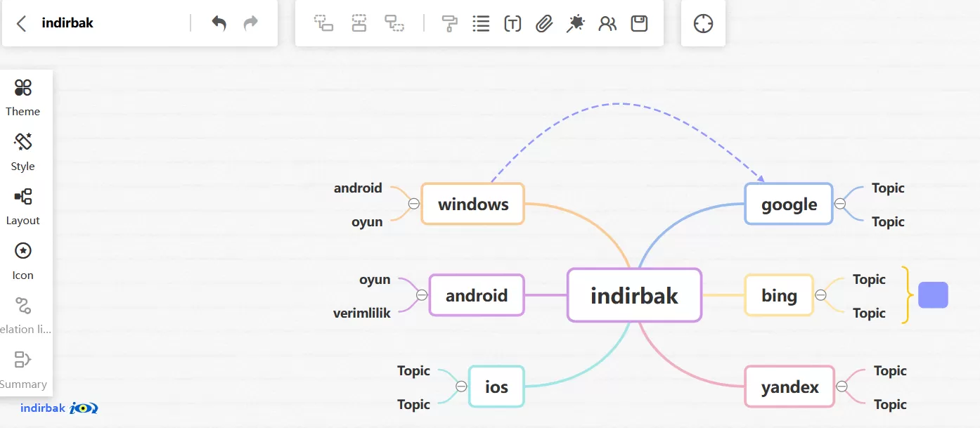Open the Layout panel
Screen dimensions: 980x428
click(23, 206)
